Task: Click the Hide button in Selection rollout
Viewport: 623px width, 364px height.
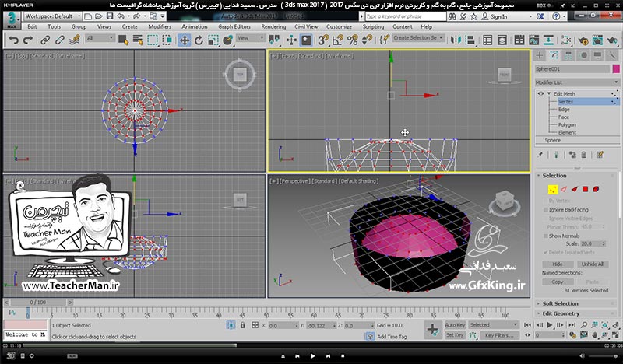Action: (x=558, y=264)
